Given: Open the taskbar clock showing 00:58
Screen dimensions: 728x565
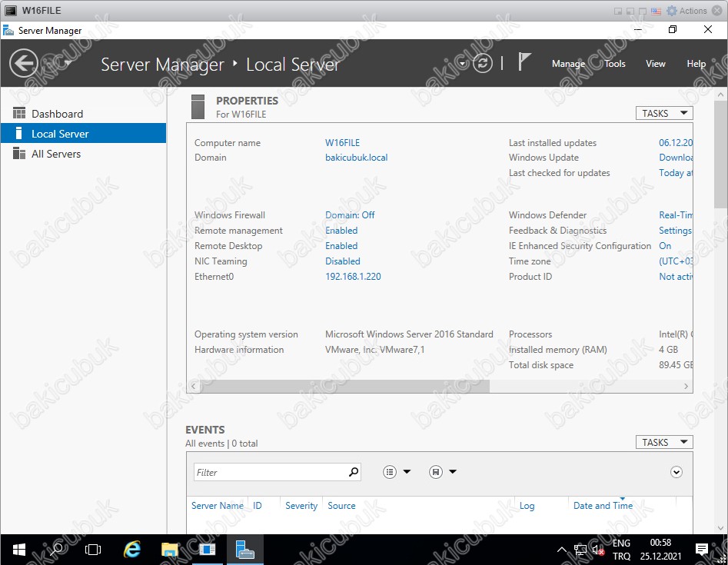Looking at the screenshot, I should [660, 550].
